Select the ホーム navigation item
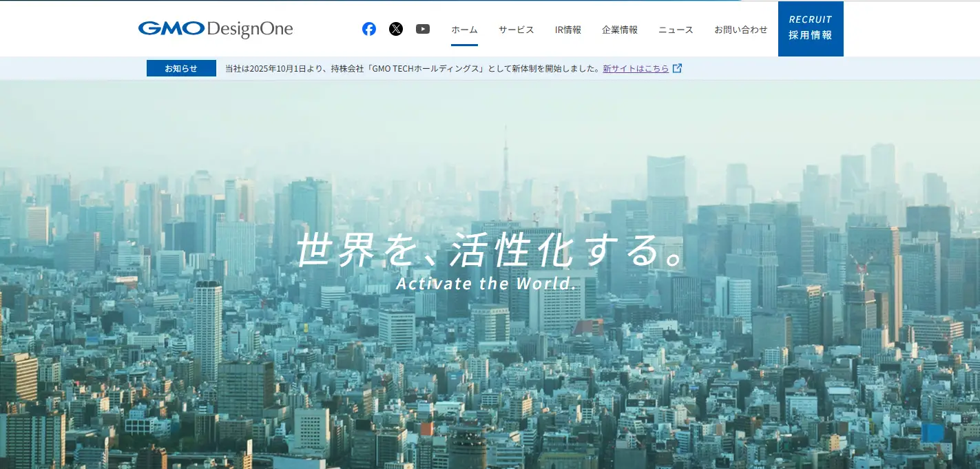 coord(464,30)
